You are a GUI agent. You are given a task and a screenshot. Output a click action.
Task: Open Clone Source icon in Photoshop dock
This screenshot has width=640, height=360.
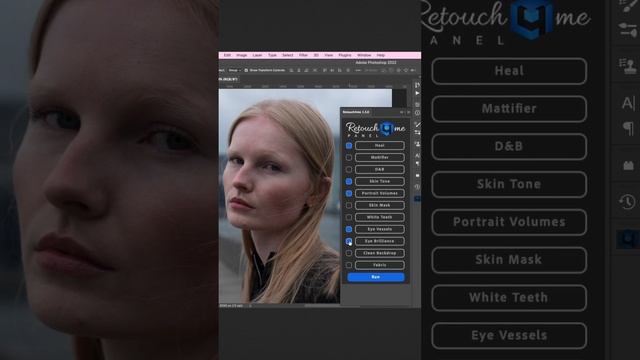coord(417,144)
